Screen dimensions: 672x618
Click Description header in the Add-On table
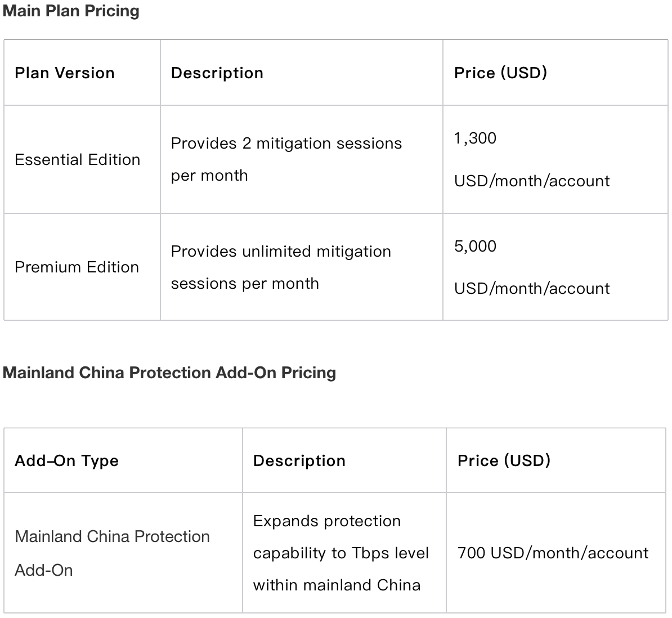(x=299, y=461)
